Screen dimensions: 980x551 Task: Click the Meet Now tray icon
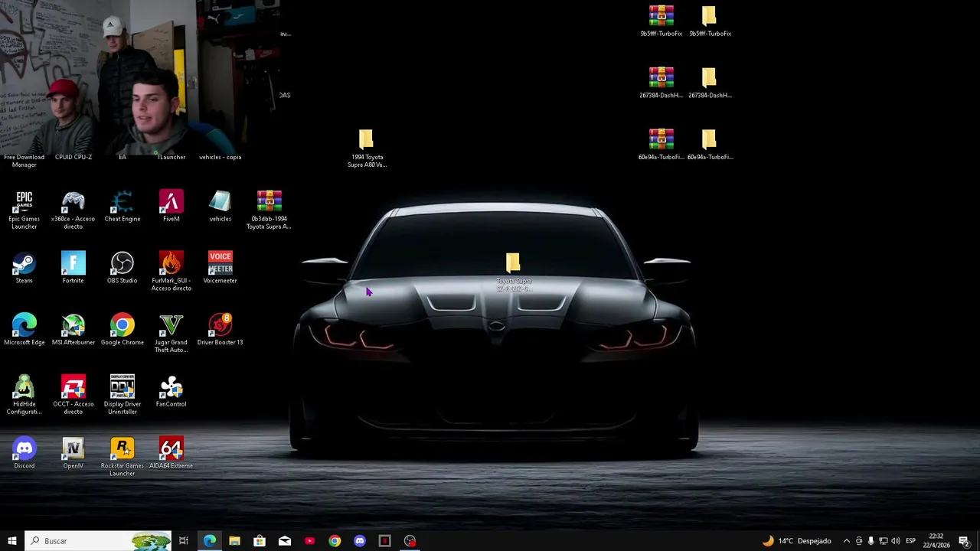coord(859,541)
